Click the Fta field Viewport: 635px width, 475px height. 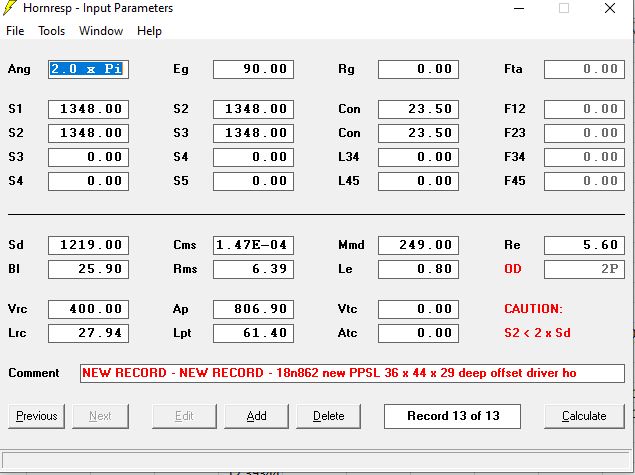click(x=584, y=69)
